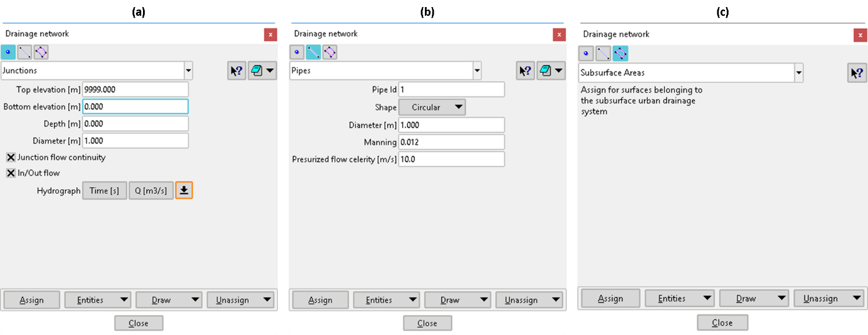Screen dimensions: 868x335
Task: Open the Junctions condition dropdown
Action: coord(188,71)
